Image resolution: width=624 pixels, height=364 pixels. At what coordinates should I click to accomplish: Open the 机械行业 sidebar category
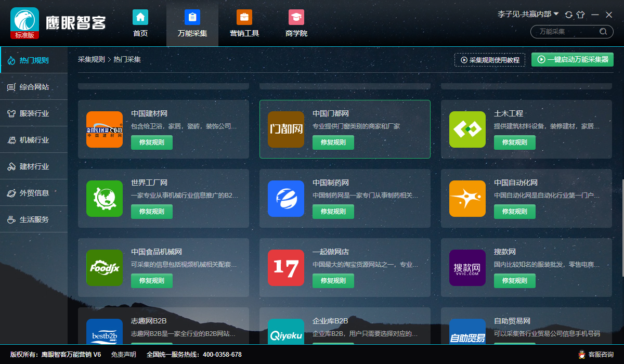click(x=34, y=140)
